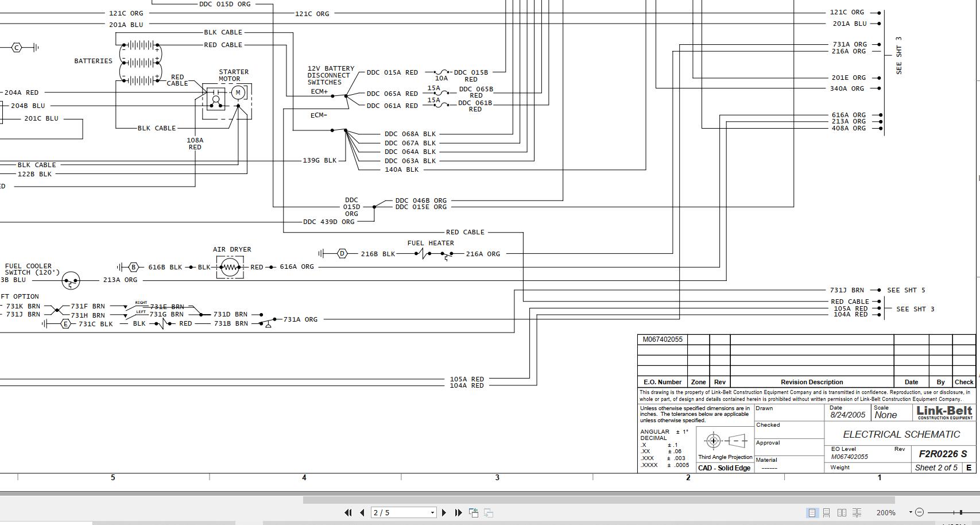This screenshot has width=980, height=525.
Task: Zoom out using the minus magnifier icon
Action: pyautogui.click(x=920, y=512)
